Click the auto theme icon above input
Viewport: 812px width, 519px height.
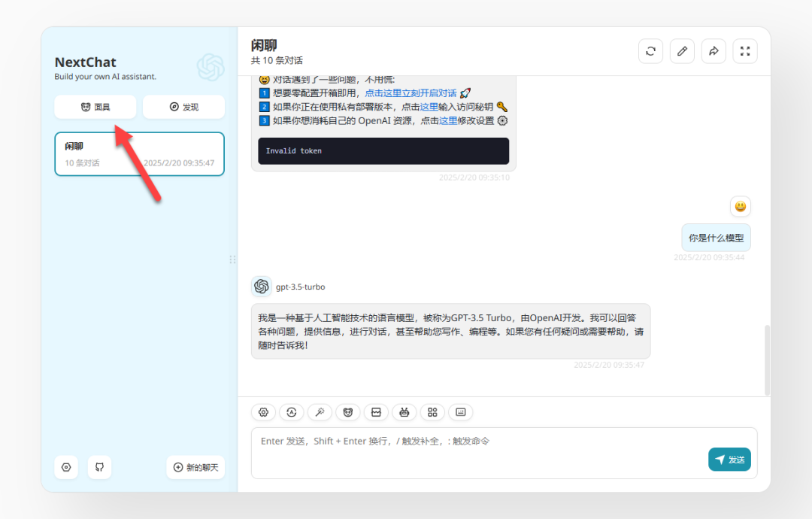tap(292, 412)
